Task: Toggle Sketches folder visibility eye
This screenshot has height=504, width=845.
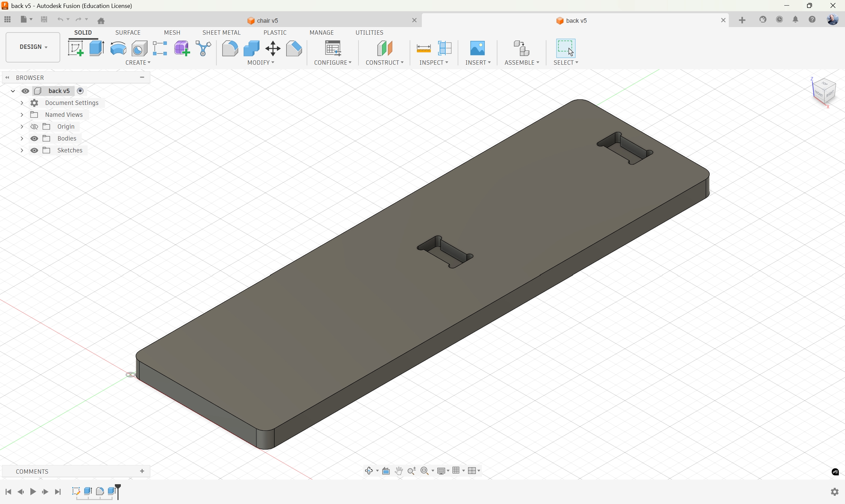Action: pos(34,150)
